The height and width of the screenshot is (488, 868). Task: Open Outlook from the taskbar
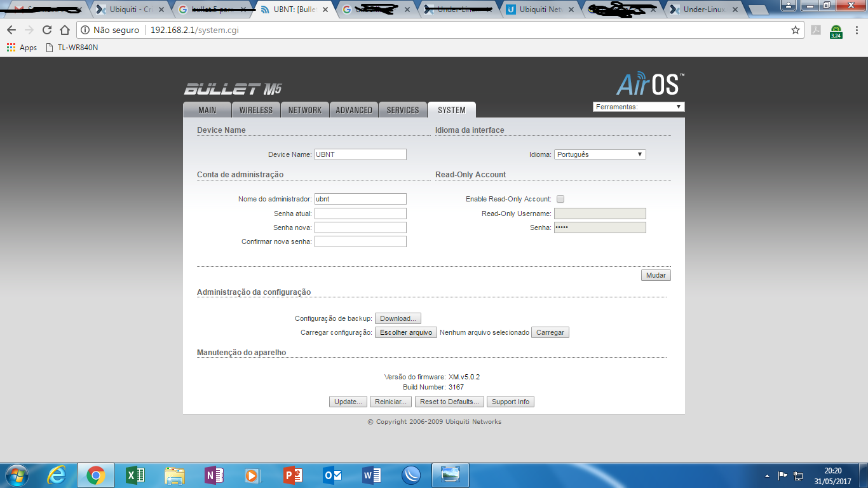[x=332, y=475]
